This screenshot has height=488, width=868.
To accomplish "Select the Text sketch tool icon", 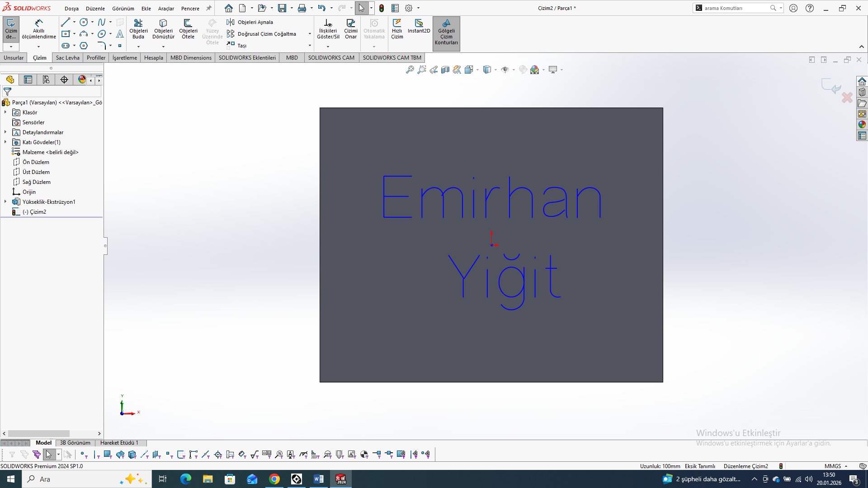I will click(x=120, y=34).
